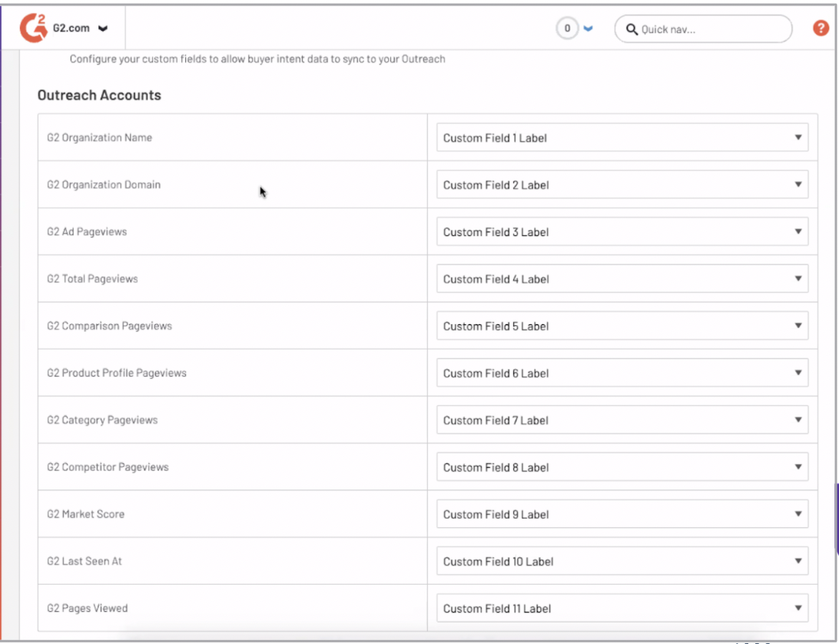
Task: Expand the Custom Field 2 Label dropdown
Action: (622, 185)
